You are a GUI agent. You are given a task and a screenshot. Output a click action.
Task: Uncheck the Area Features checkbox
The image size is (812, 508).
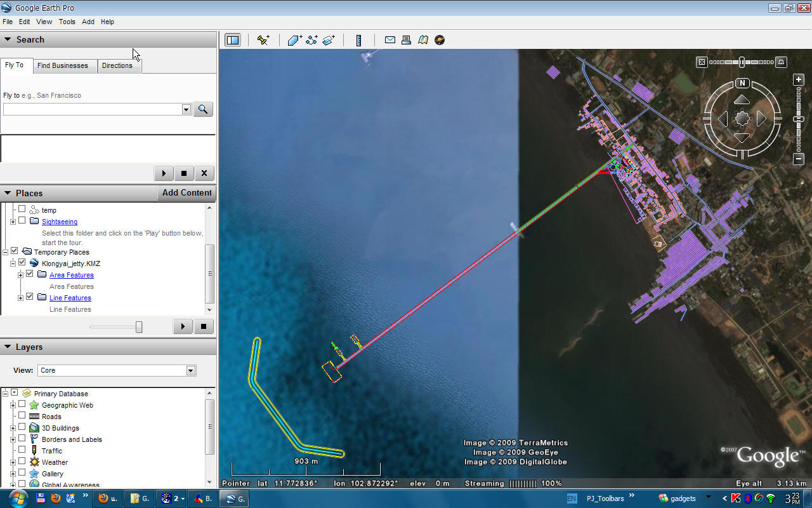click(x=29, y=274)
